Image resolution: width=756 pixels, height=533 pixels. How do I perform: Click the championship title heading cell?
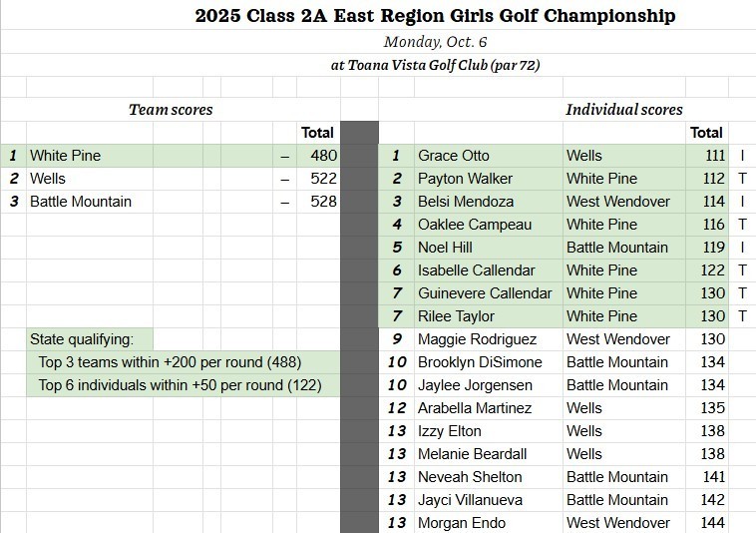tap(434, 16)
